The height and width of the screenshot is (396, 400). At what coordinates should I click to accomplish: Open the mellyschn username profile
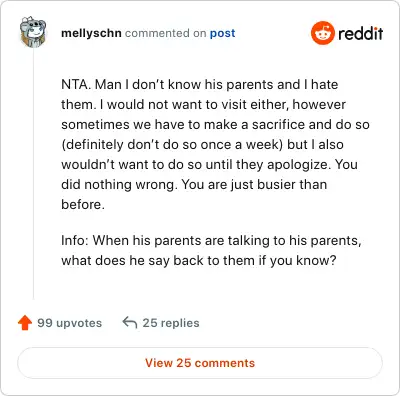(x=91, y=33)
